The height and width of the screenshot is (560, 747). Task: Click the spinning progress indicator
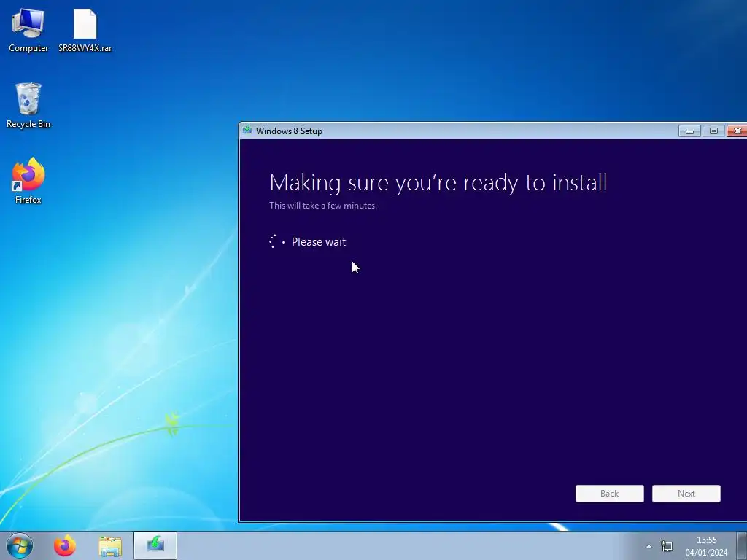(276, 241)
